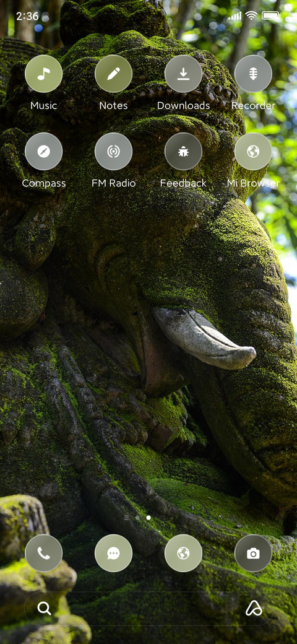Image resolution: width=297 pixels, height=644 pixels.
Task: Open the Downloads app
Action: point(183,74)
